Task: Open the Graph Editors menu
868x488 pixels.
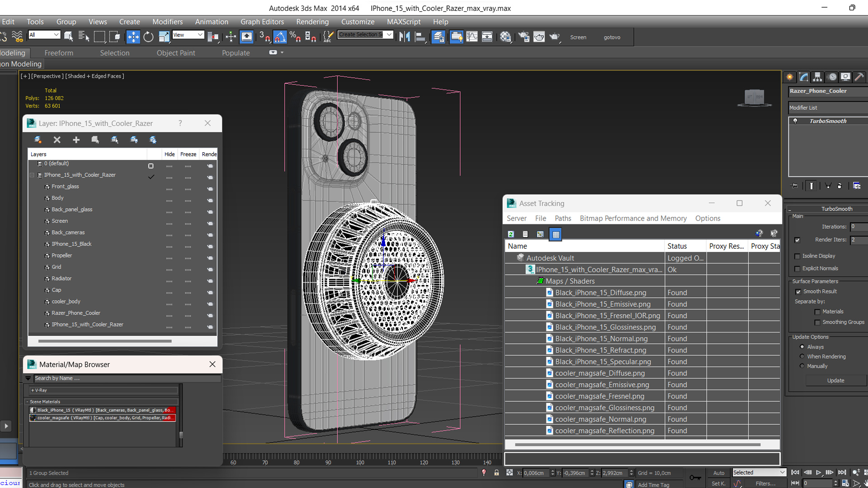Action: pos(262,22)
